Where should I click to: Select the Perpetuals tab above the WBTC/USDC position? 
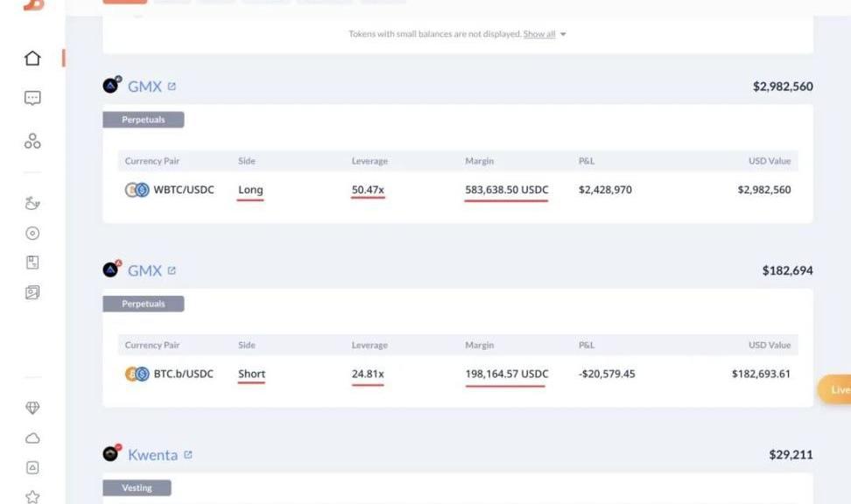point(143,120)
